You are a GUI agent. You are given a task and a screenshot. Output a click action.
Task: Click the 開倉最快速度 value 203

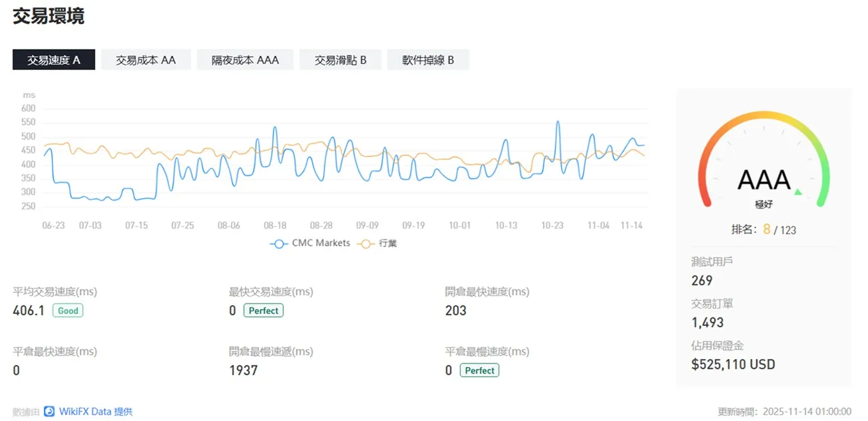(456, 311)
